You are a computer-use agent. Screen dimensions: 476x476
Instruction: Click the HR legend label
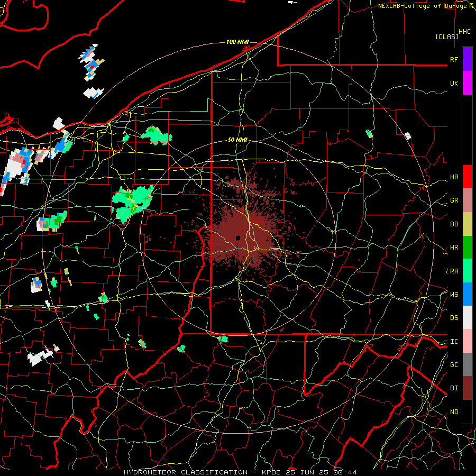click(454, 248)
